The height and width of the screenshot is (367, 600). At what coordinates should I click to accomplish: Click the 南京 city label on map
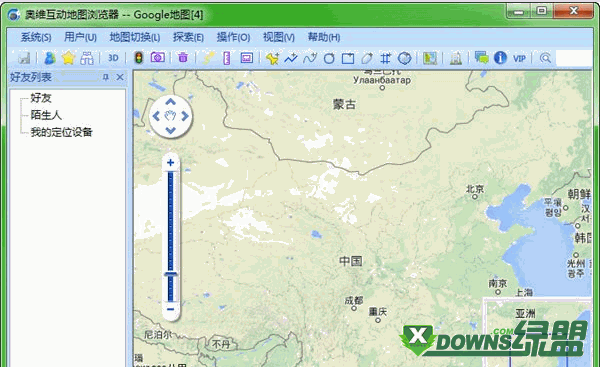click(x=498, y=284)
